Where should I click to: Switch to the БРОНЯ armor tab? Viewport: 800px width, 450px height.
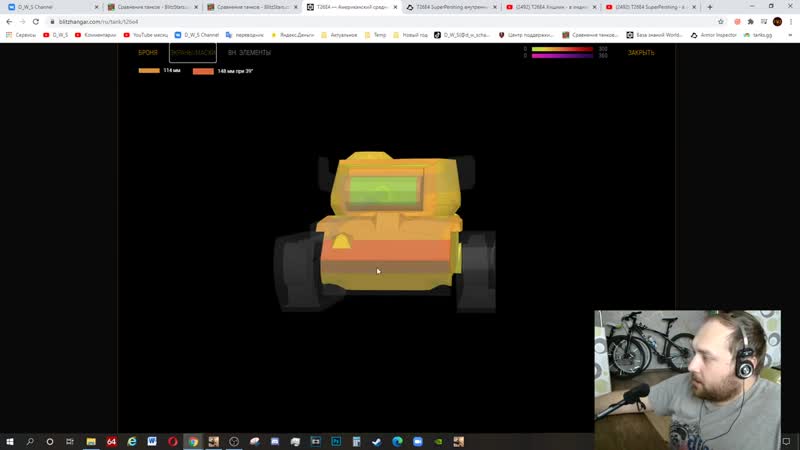click(x=148, y=52)
